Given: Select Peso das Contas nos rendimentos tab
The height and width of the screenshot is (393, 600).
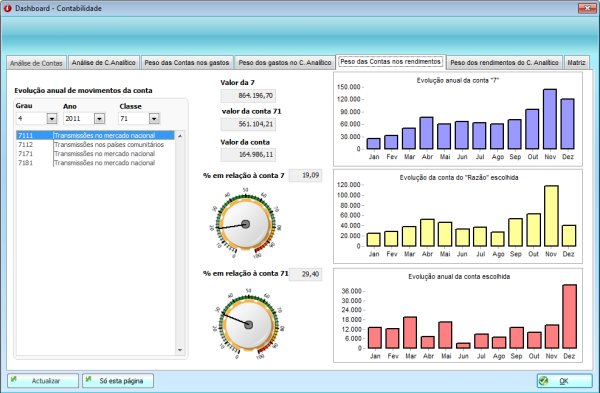Looking at the screenshot, I should coord(391,62).
